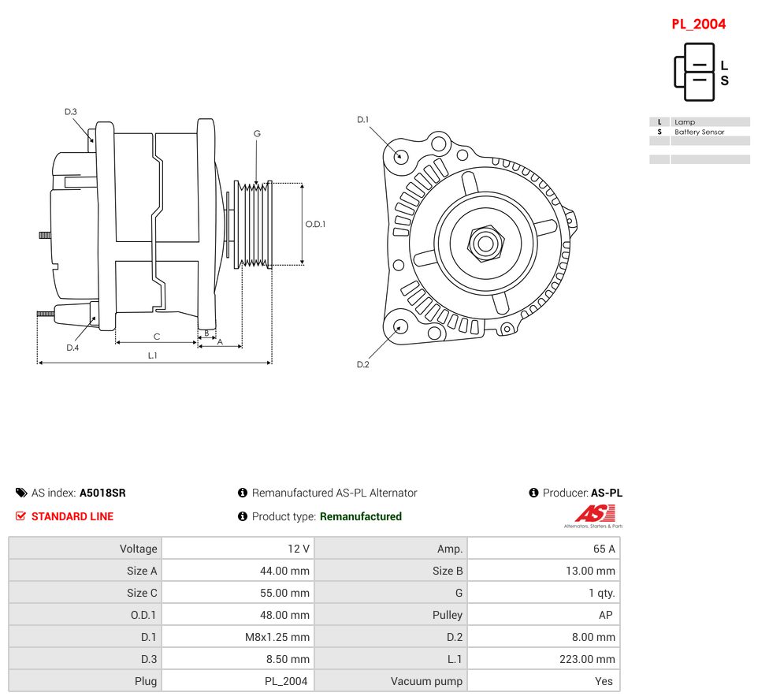Click the STANDARD LINE label

(x=72, y=516)
